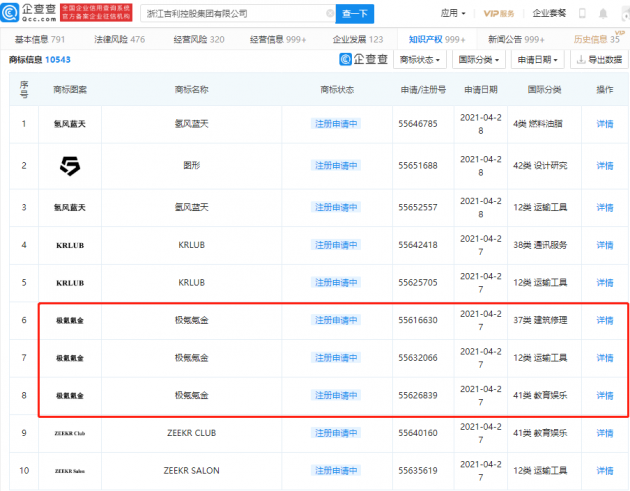The image size is (630, 491).
Task: Switch to the 法律风险 tab
Action: click(x=119, y=39)
